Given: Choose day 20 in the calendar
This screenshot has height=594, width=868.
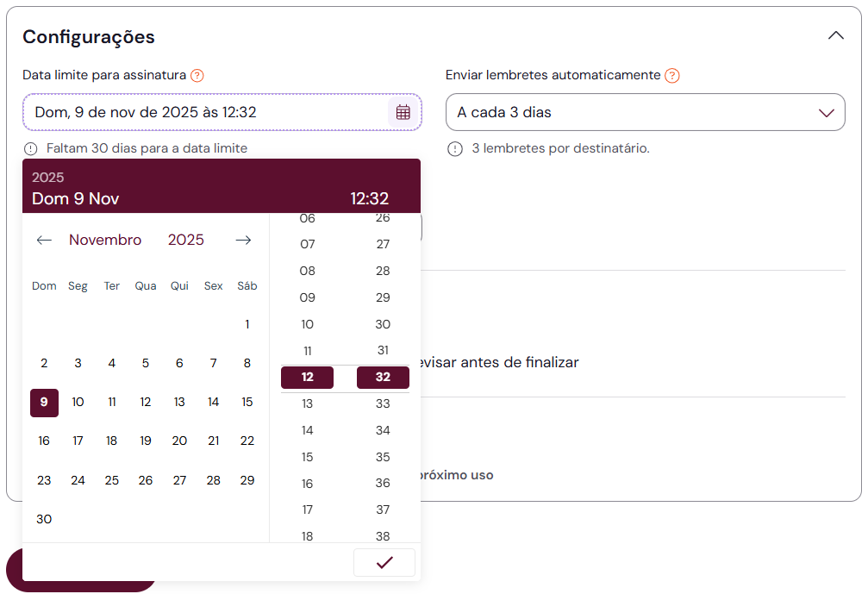Looking at the screenshot, I should click(x=179, y=441).
